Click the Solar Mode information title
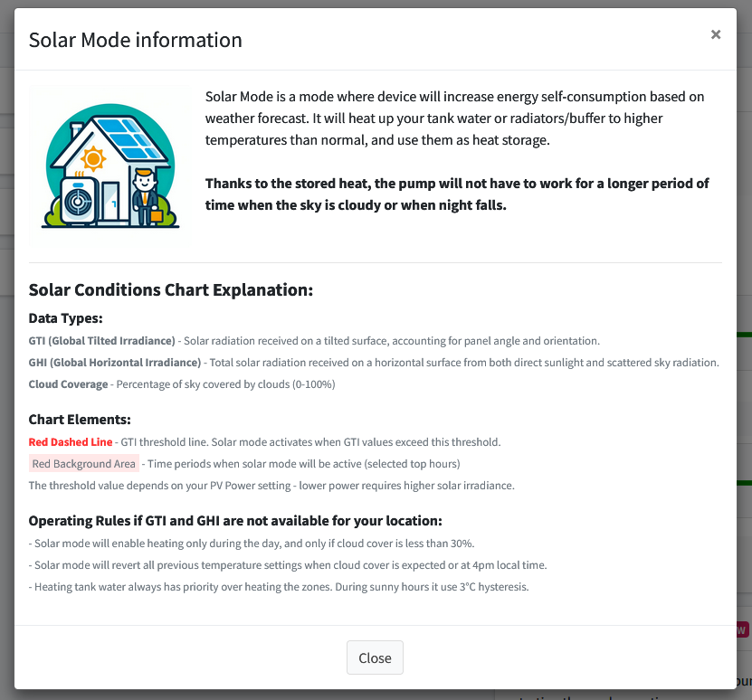 coord(136,40)
